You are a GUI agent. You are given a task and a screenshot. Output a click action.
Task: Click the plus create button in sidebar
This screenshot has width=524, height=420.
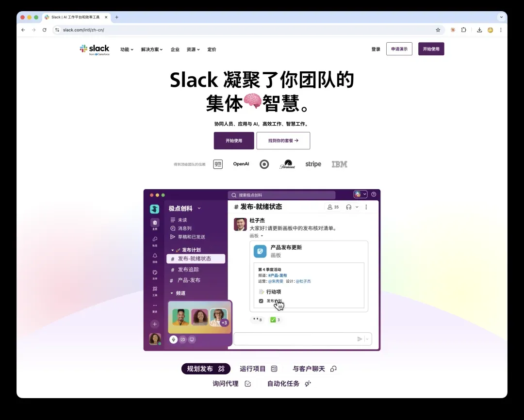[x=155, y=324]
